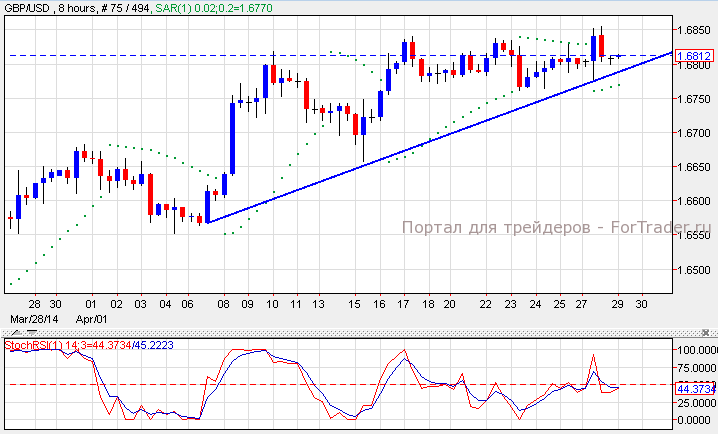Screen dimensions: 718x434
Task: Click the 1.6650 price axis label
Action: (694, 167)
